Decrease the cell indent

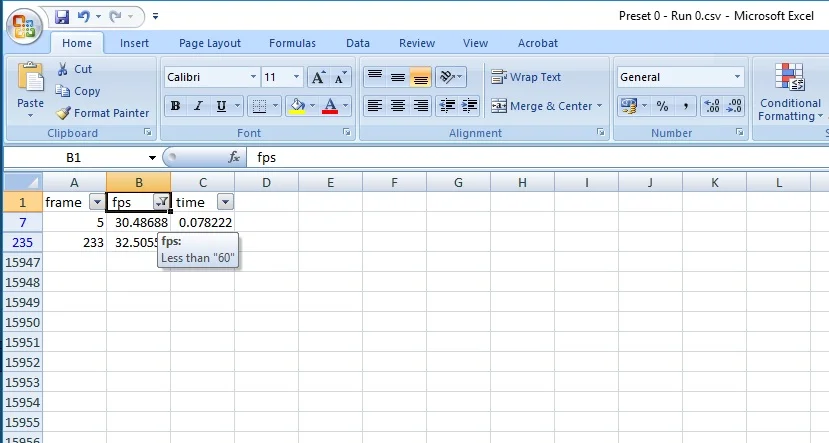(x=447, y=106)
